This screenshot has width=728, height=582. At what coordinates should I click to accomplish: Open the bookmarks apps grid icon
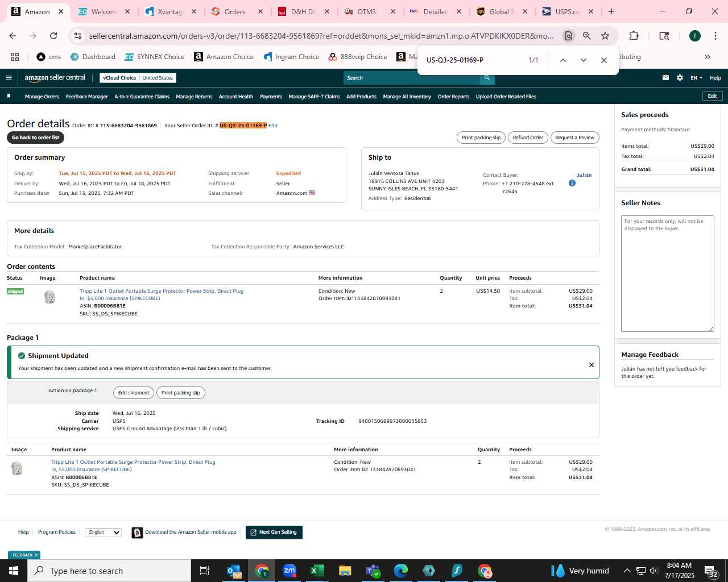15,57
